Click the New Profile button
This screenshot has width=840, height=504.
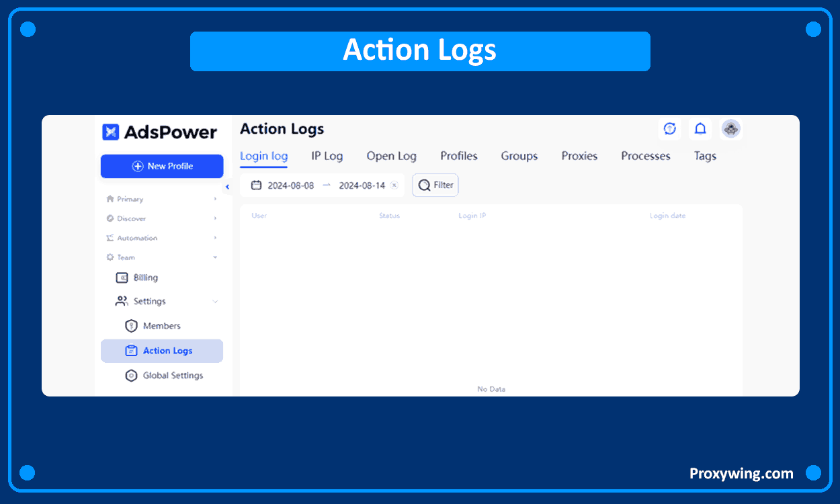[162, 166]
